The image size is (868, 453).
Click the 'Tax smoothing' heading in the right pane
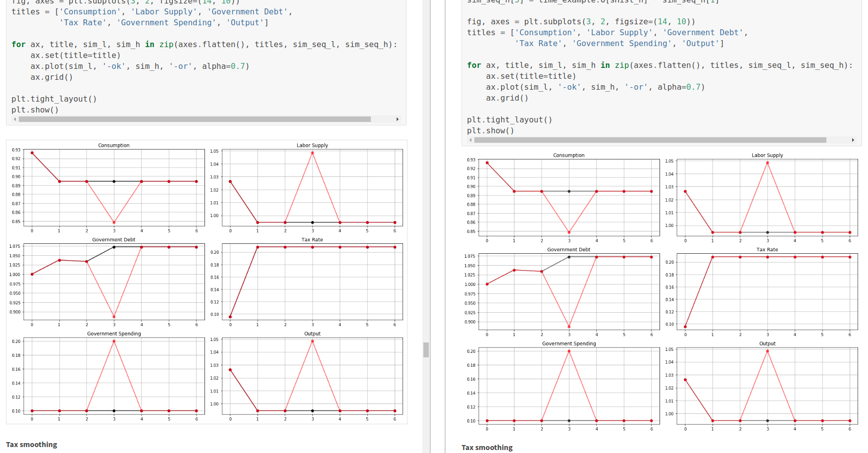487,448
